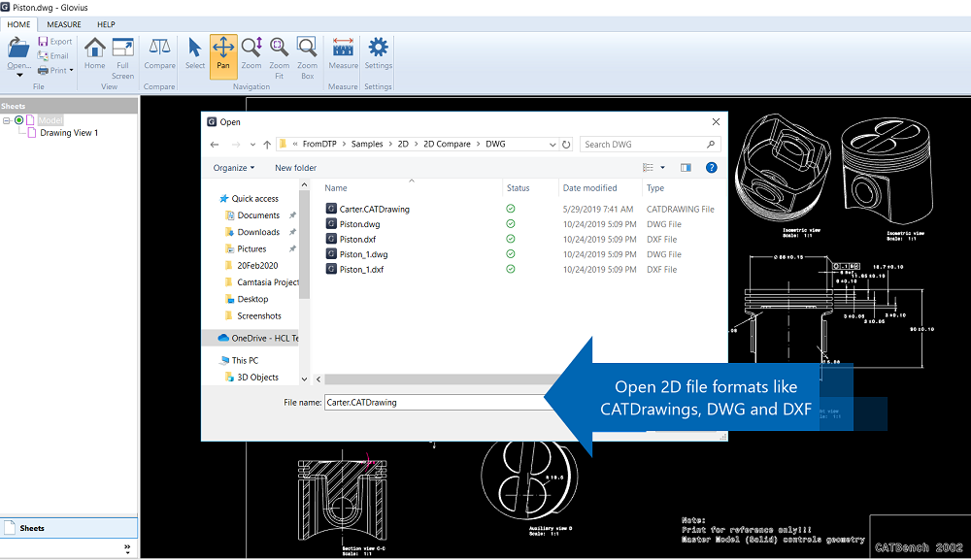The width and height of the screenshot is (971, 560).
Task: Click New folder in Open dialog
Action: click(295, 168)
